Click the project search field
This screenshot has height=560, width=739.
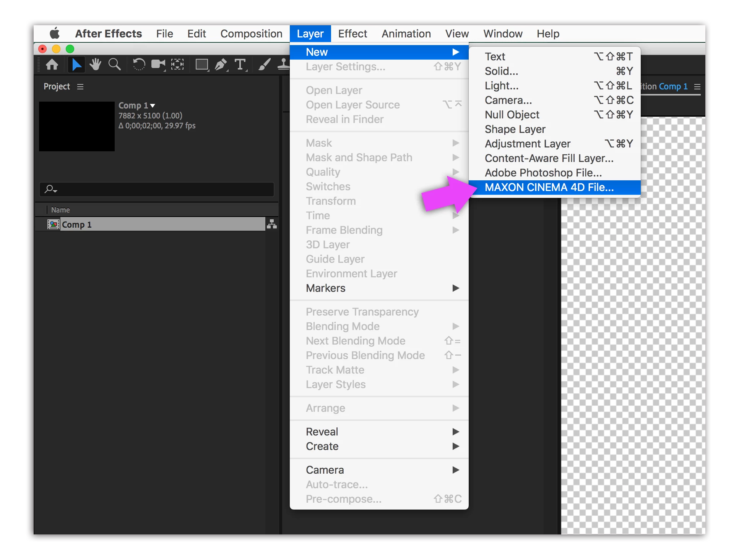(x=161, y=189)
